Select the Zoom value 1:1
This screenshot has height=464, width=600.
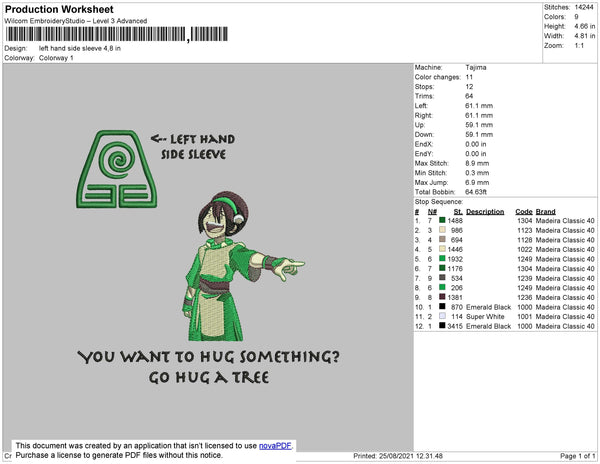579,46
